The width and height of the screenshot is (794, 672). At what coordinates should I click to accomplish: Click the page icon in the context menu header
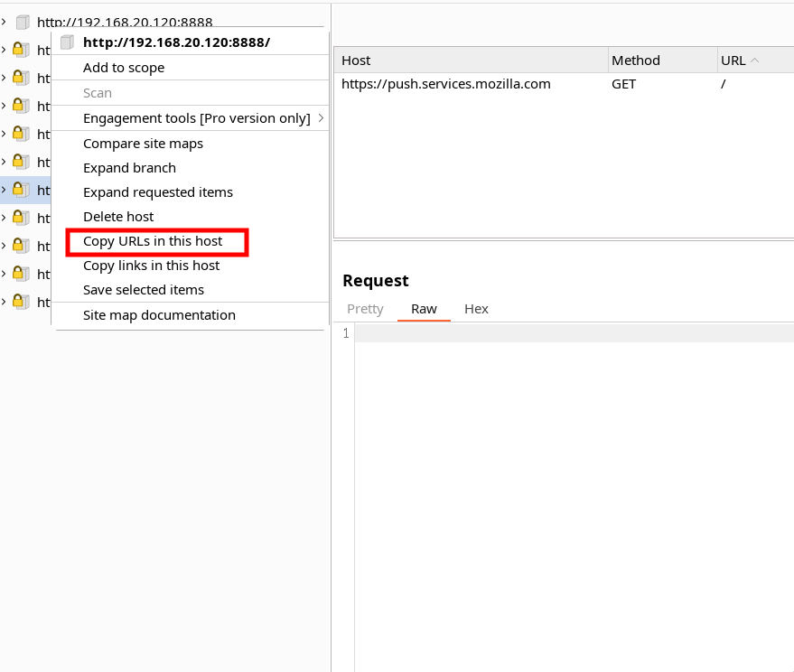(x=67, y=42)
